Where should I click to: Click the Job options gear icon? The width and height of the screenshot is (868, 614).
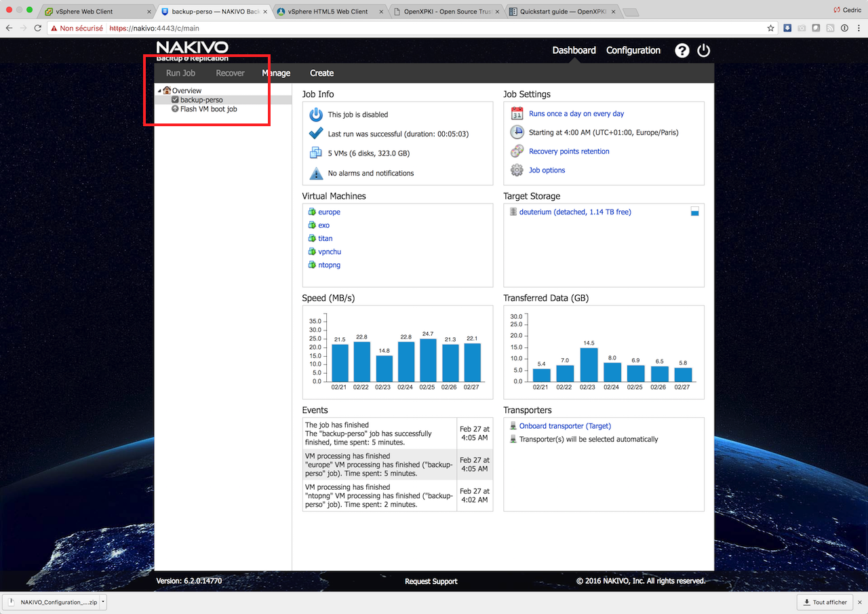(517, 170)
